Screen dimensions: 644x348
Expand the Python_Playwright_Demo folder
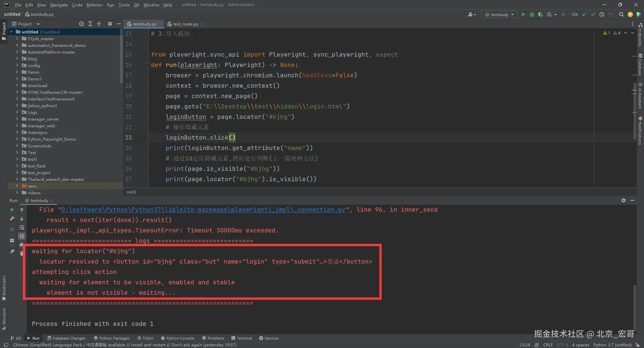(x=17, y=139)
